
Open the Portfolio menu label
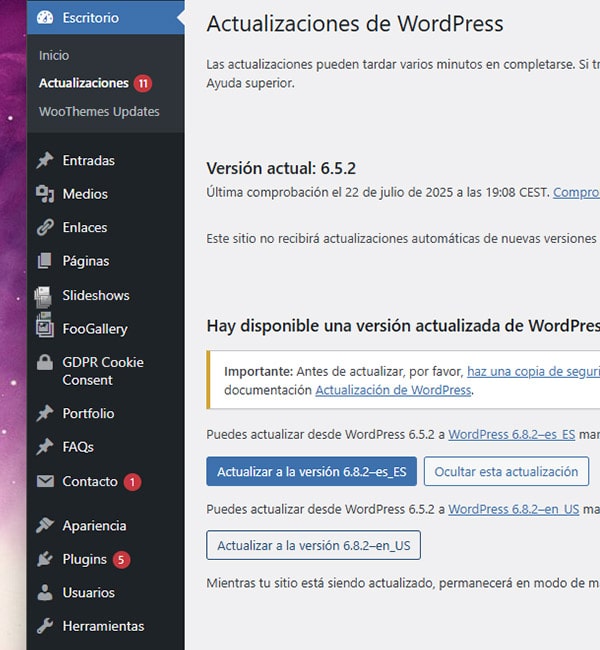point(88,413)
